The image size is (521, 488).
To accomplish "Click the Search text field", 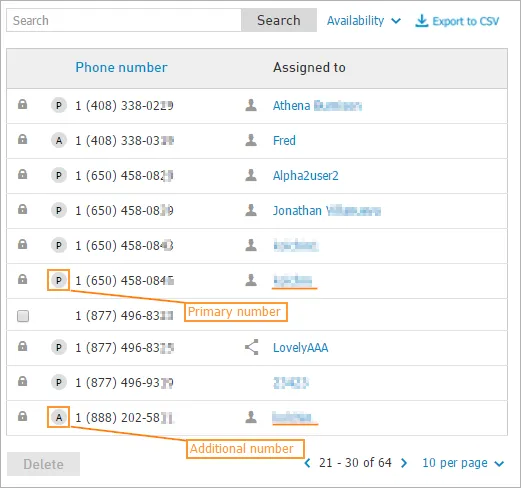I will tap(124, 20).
